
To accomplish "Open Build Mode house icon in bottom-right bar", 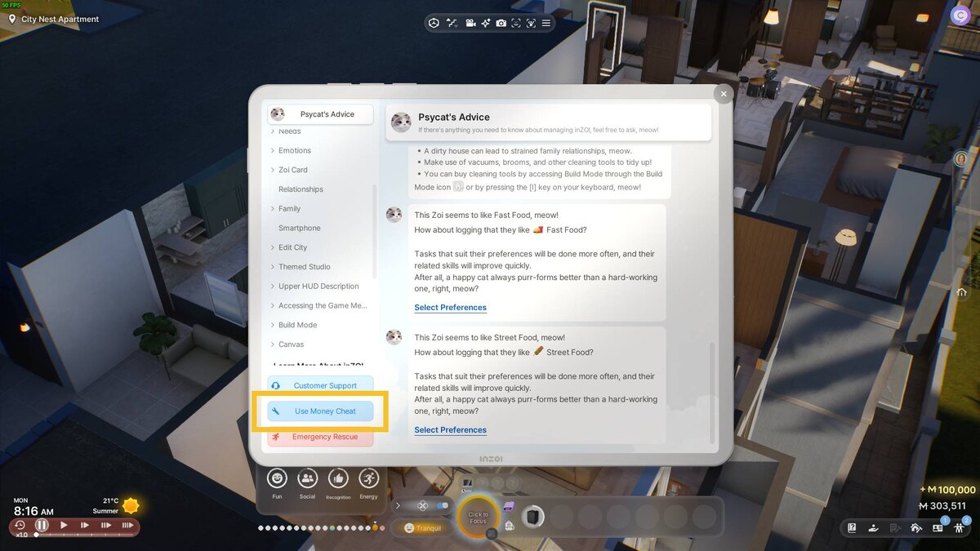I will coord(916,527).
